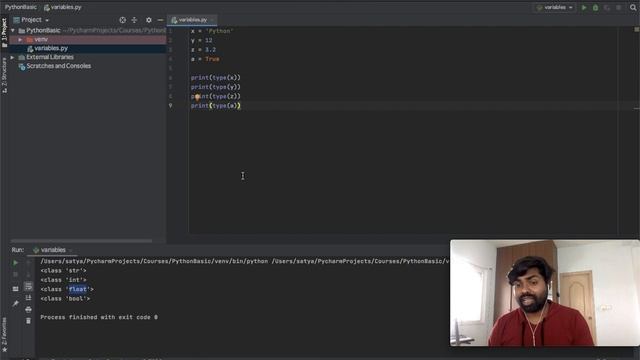The width and height of the screenshot is (640, 360).
Task: Click highlighted 'float' in console output
Action: click(78, 289)
